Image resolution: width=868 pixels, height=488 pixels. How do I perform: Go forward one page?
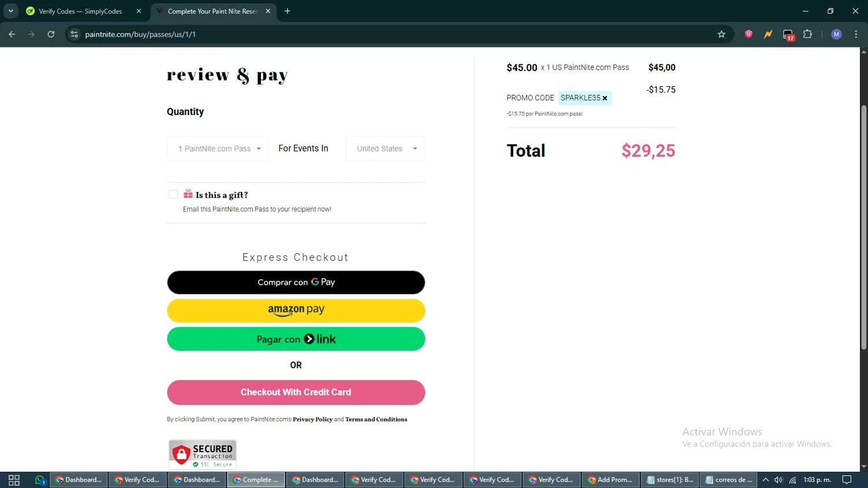pos(31,34)
